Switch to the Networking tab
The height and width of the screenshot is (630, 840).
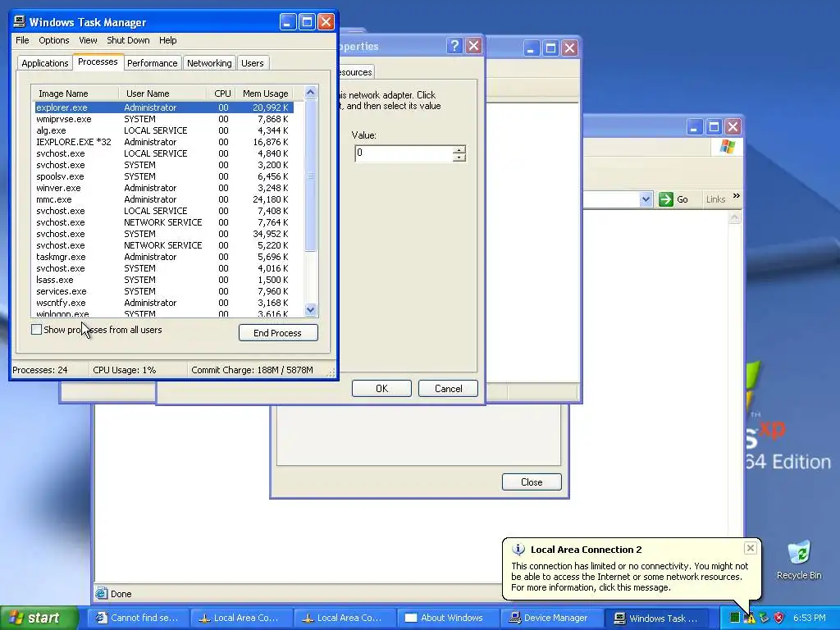coord(209,63)
